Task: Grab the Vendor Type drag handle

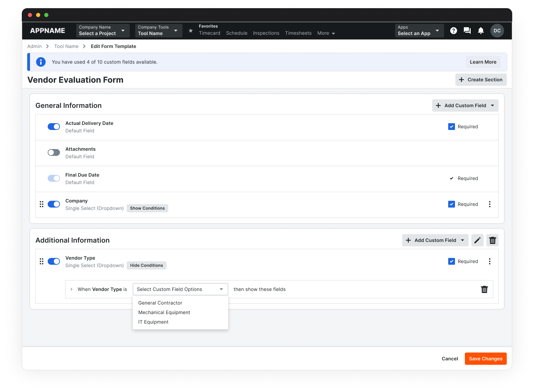Action: point(42,261)
